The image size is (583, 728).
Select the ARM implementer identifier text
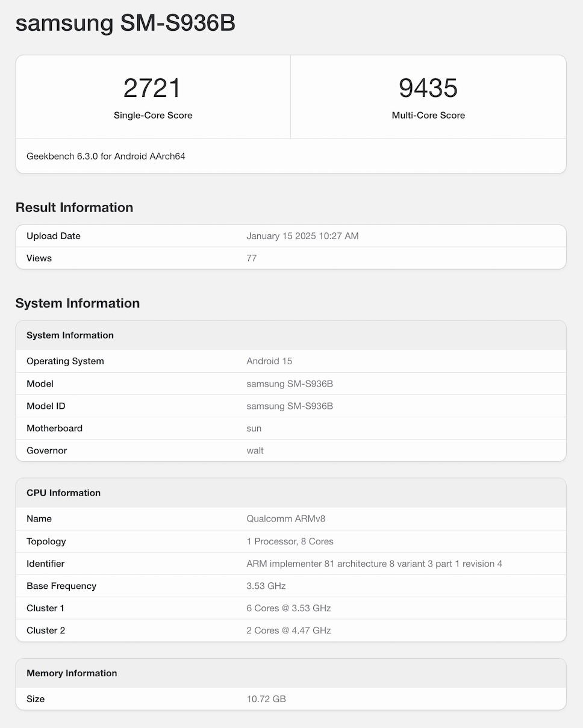(x=374, y=564)
